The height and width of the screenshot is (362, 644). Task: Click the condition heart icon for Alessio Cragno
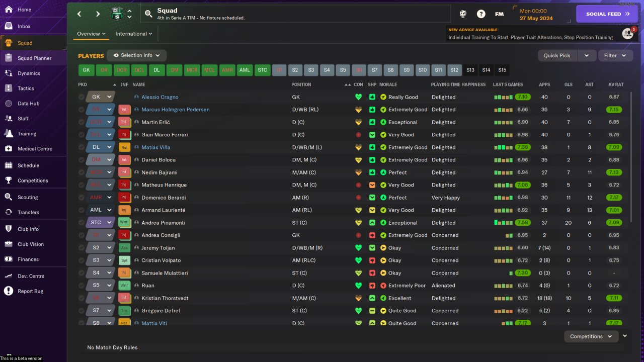pyautogui.click(x=358, y=97)
